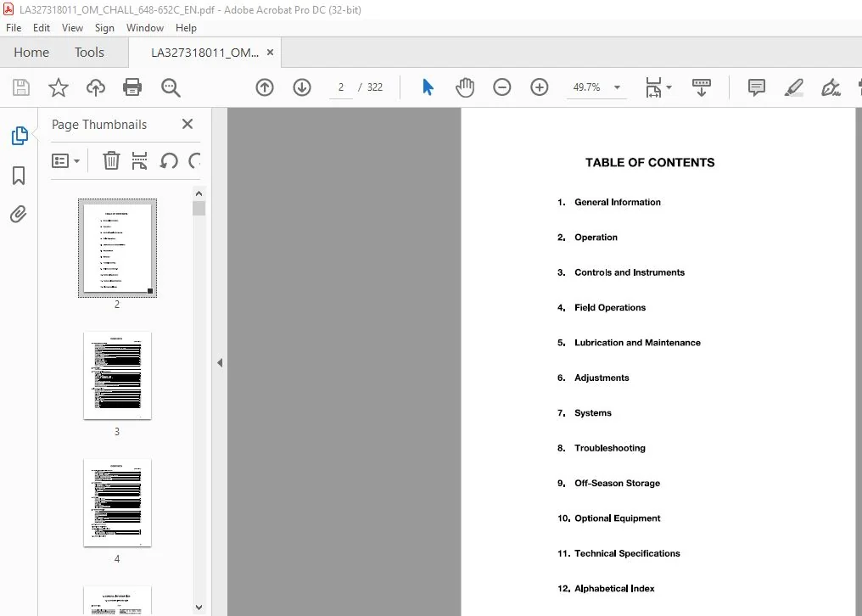The width and height of the screenshot is (862, 616).
Task: Open the Attachments paperclip panel
Action: pyautogui.click(x=18, y=214)
